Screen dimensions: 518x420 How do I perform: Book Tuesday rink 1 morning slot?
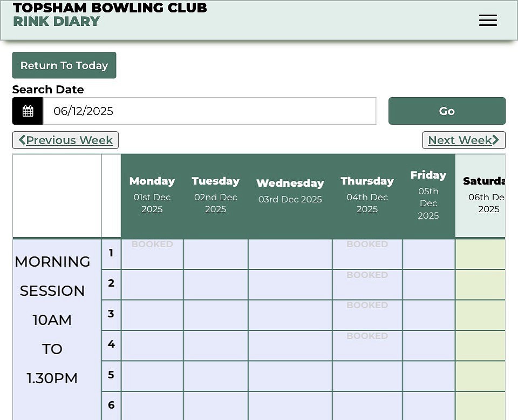pyautogui.click(x=215, y=254)
